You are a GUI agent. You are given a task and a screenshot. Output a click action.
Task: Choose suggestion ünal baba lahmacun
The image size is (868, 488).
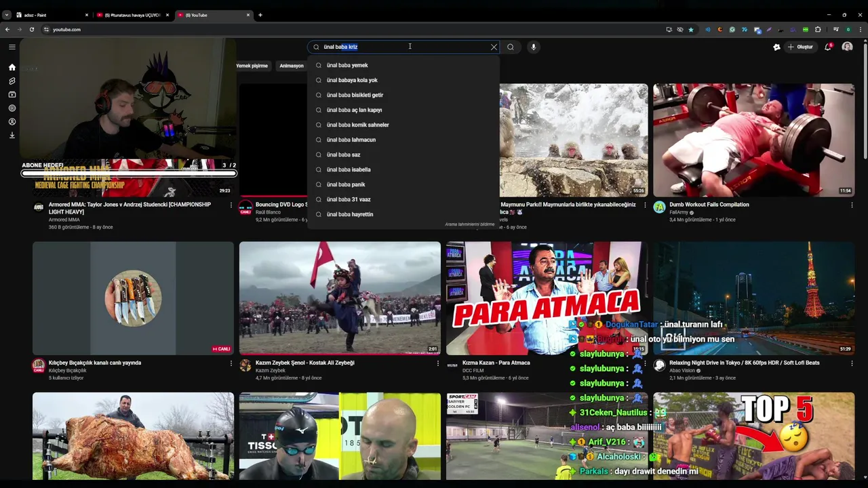[403, 140]
